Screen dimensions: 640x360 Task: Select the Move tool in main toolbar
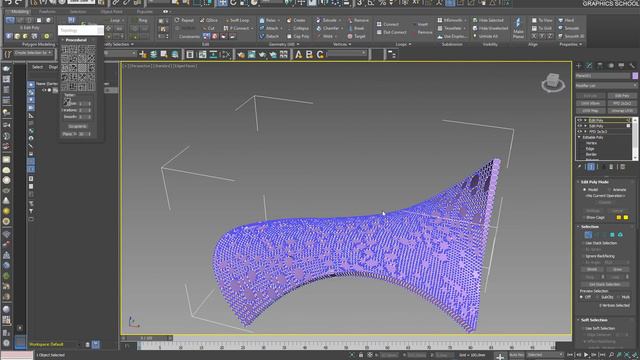222,2
